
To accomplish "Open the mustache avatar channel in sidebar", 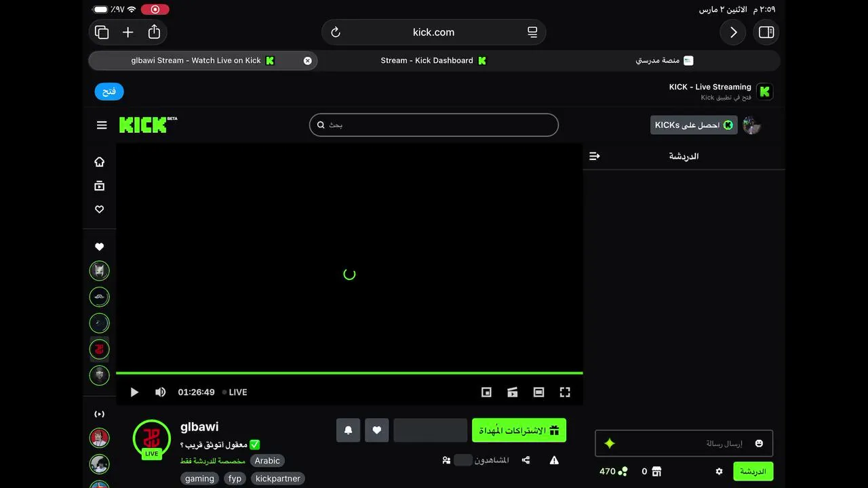I will [x=100, y=297].
